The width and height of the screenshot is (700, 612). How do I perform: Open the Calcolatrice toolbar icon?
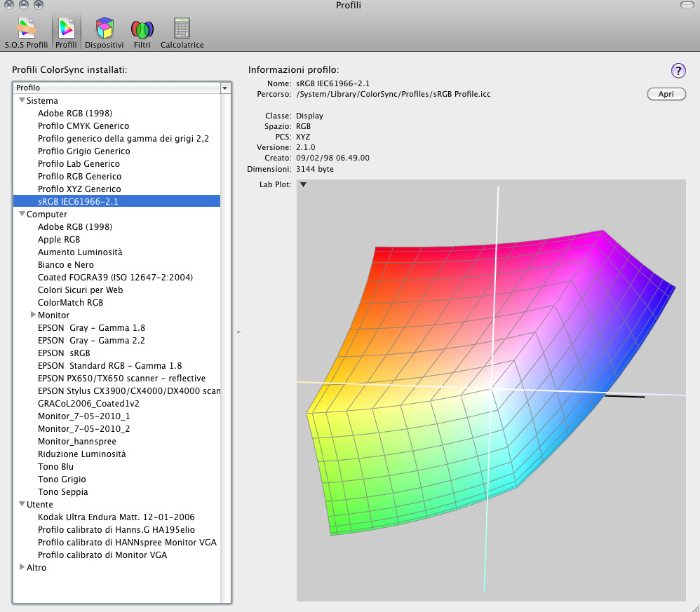[182, 29]
